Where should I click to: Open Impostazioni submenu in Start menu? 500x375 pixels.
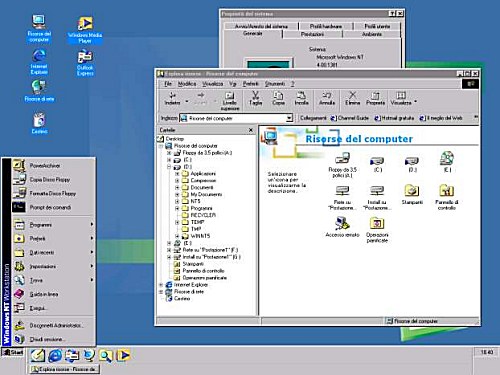click(x=54, y=266)
